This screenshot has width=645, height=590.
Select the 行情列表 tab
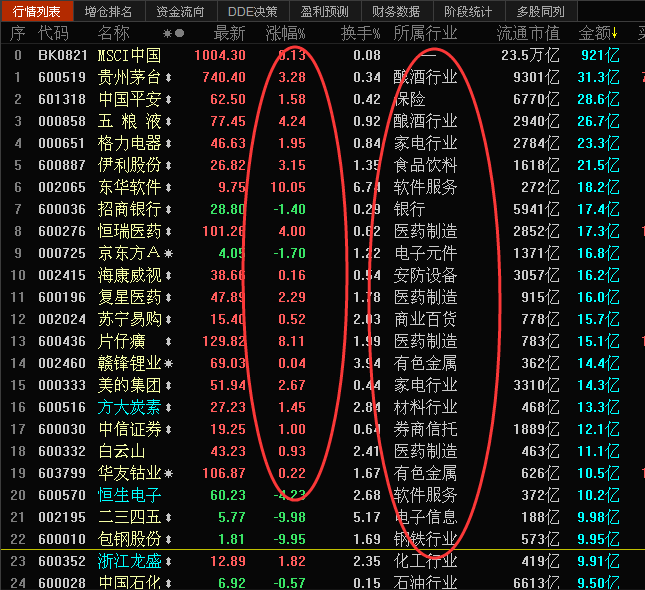point(37,11)
